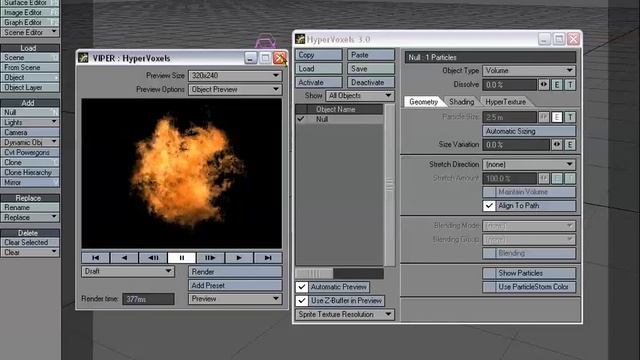Open the Graph Editor

tap(30, 22)
